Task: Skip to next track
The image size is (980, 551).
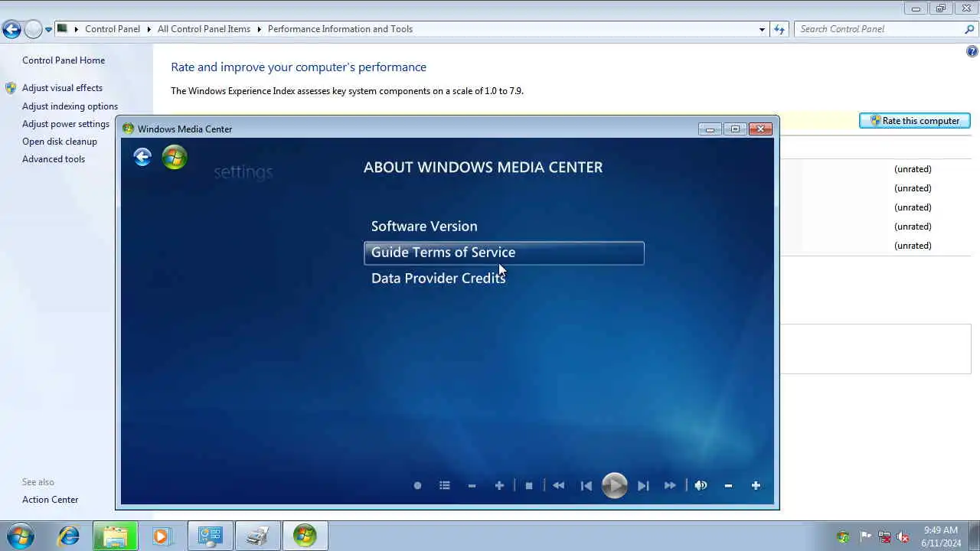Action: (643, 485)
